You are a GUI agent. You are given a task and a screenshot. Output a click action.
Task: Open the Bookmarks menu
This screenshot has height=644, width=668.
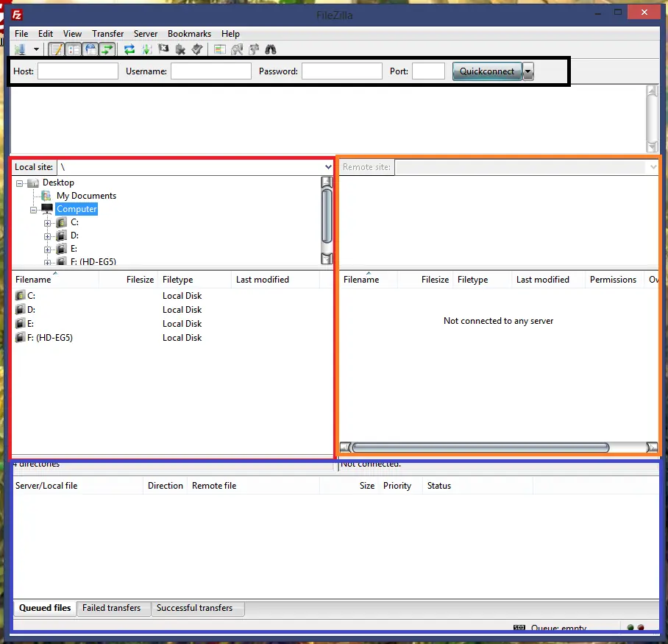tap(189, 34)
